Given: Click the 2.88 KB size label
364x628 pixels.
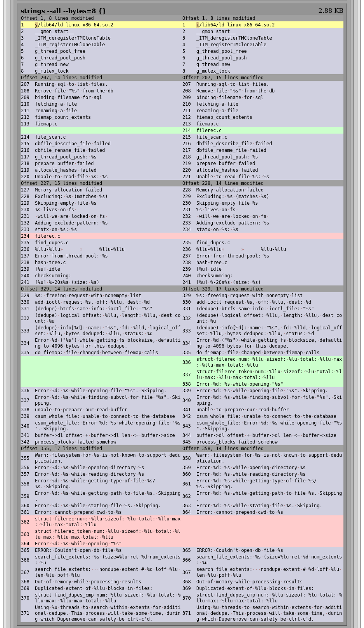Looking at the screenshot, I should [330, 10].
